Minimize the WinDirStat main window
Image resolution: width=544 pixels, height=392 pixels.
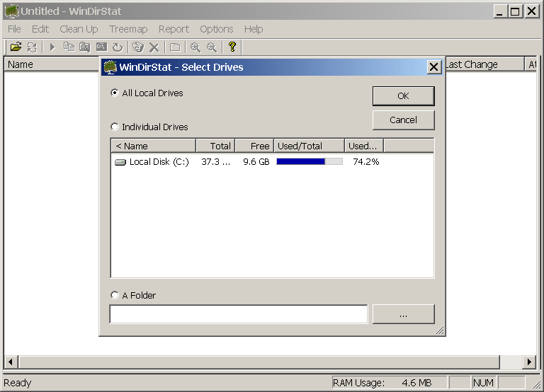[499, 11]
